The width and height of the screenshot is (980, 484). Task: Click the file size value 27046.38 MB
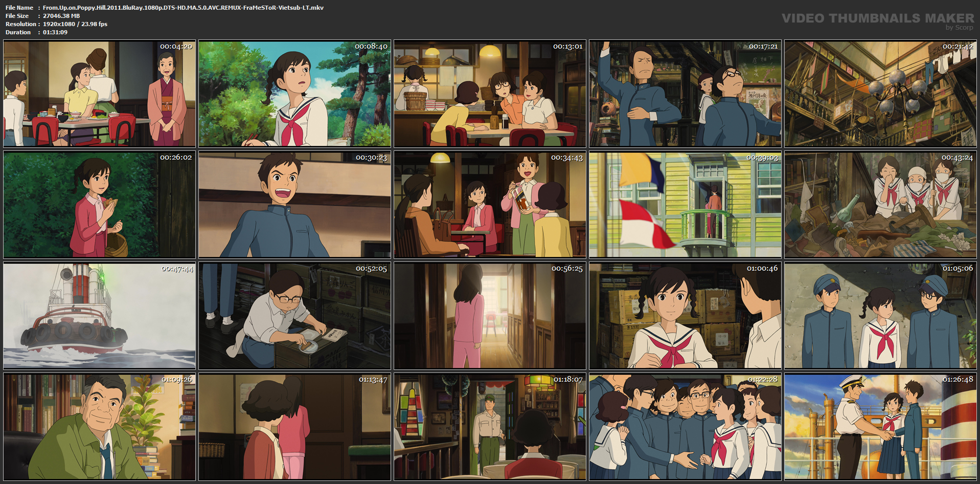coord(61,16)
